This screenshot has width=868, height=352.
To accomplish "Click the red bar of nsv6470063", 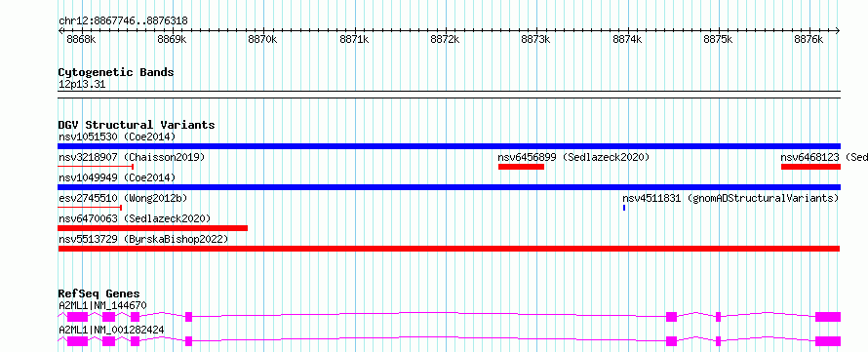I will pyautogui.click(x=153, y=228).
